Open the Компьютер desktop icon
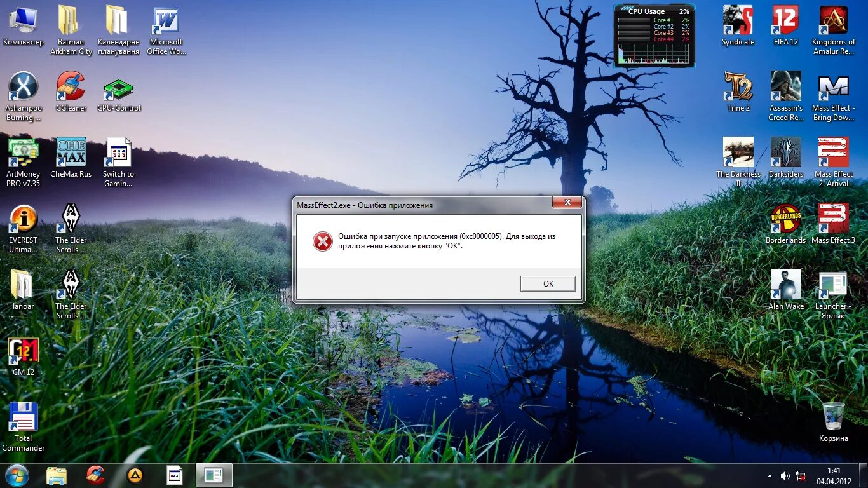 pos(24,25)
